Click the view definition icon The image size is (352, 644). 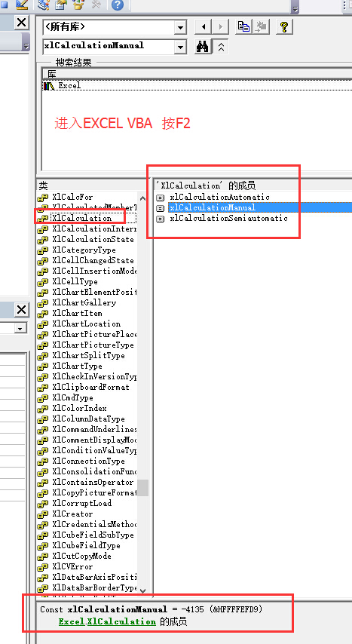point(260,26)
